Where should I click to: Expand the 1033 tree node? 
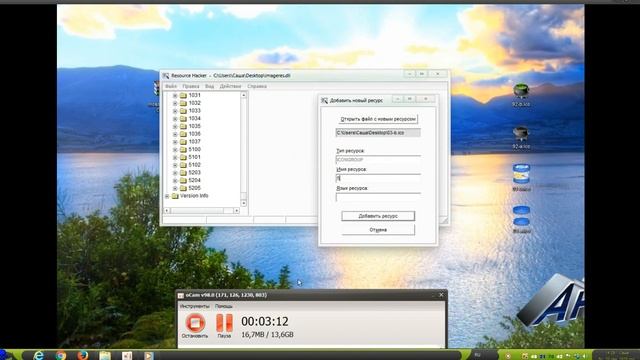(175, 111)
